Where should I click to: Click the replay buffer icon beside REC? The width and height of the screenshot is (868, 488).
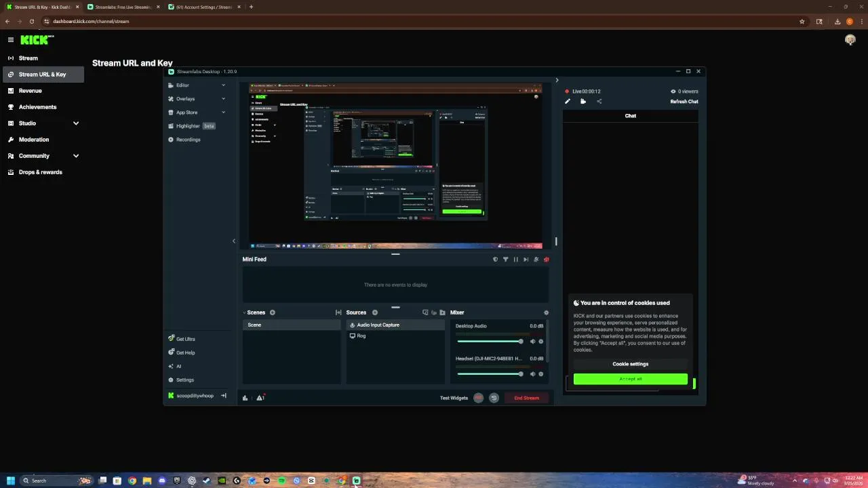point(494,398)
